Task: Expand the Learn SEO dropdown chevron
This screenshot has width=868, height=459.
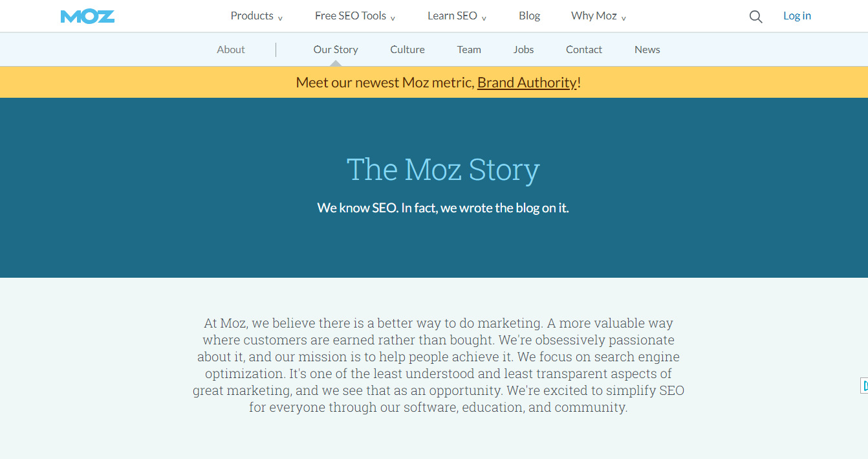Action: [483, 18]
